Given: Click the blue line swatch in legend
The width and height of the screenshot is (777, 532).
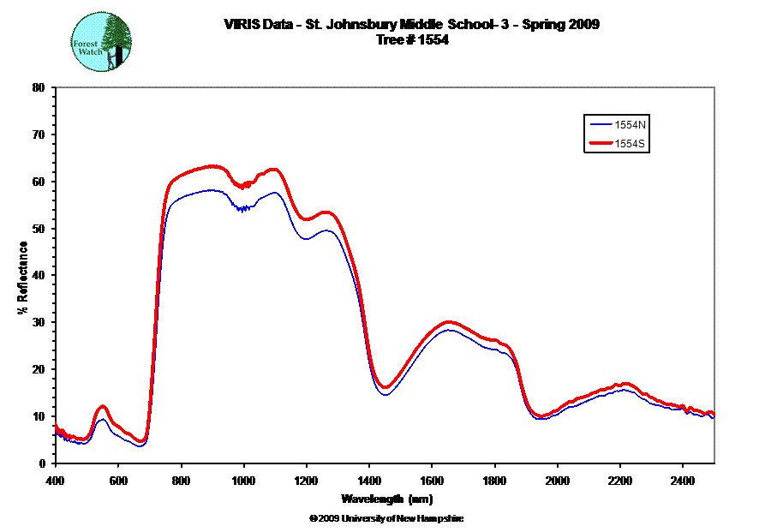Looking at the screenshot, I should point(597,125).
